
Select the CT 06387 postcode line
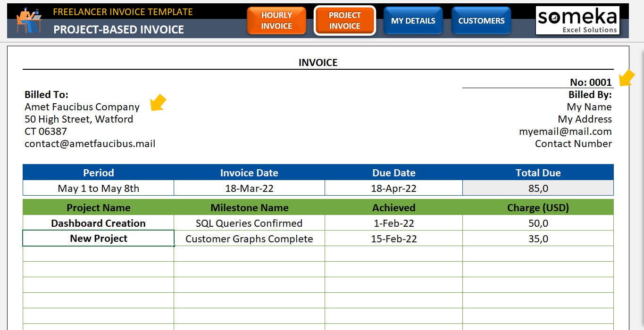point(46,132)
